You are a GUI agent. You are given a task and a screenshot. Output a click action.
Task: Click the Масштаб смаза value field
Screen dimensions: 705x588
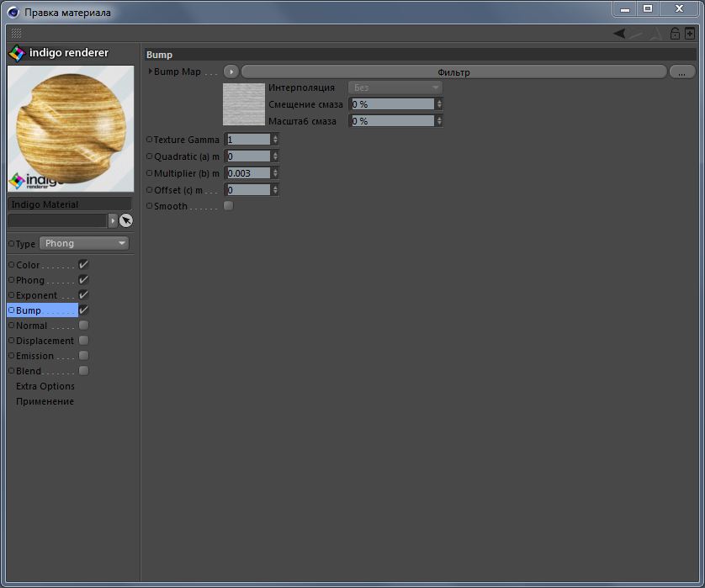(x=392, y=121)
